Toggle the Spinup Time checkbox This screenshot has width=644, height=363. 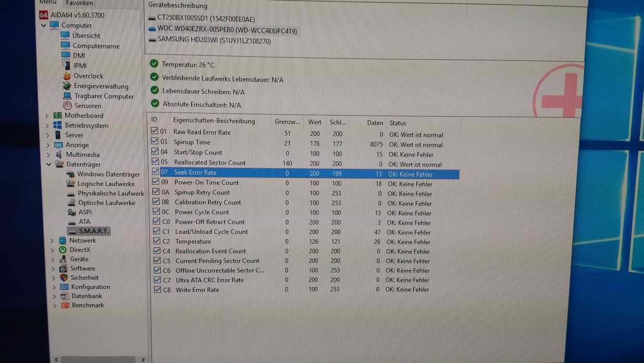pos(155,141)
